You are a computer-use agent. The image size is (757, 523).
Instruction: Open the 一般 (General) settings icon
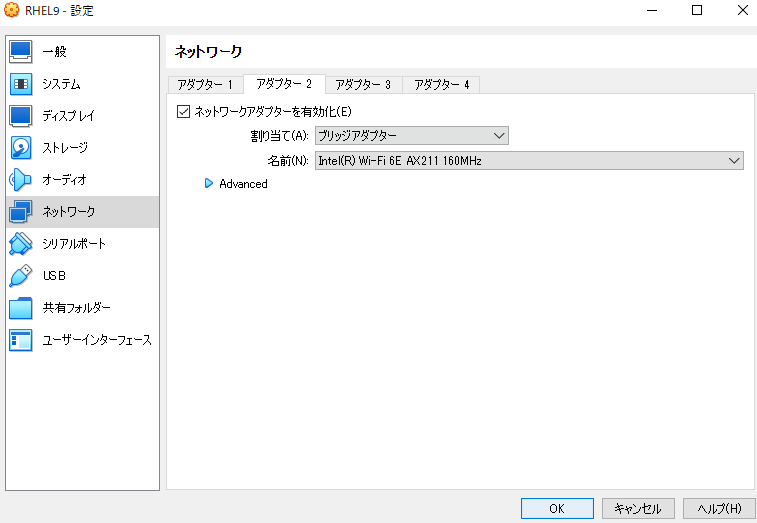pyautogui.click(x=21, y=52)
